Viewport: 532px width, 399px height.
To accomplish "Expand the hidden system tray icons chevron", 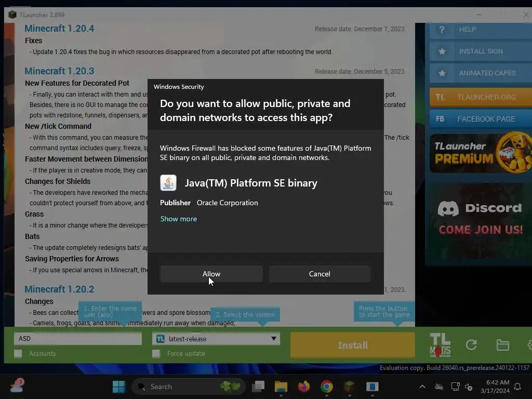I will 422,387.
